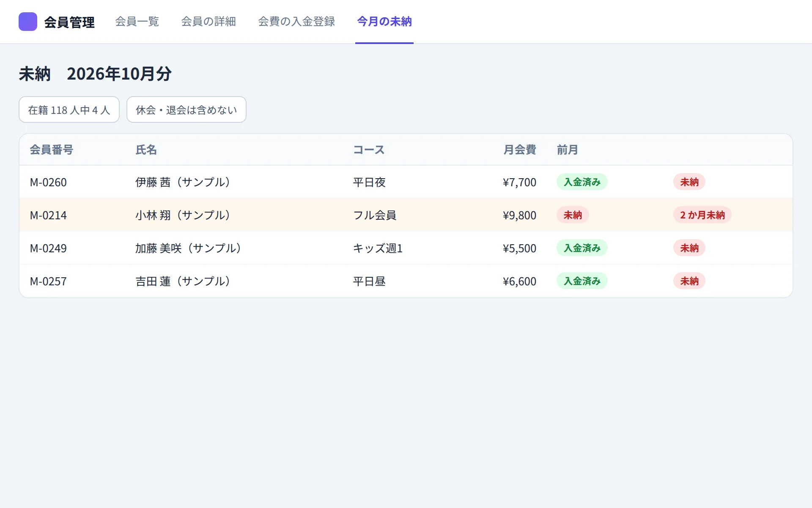Viewport: 812px width, 508px height.
Task: Click the red 未納 badge for 加藤 美咲
Action: 689,248
